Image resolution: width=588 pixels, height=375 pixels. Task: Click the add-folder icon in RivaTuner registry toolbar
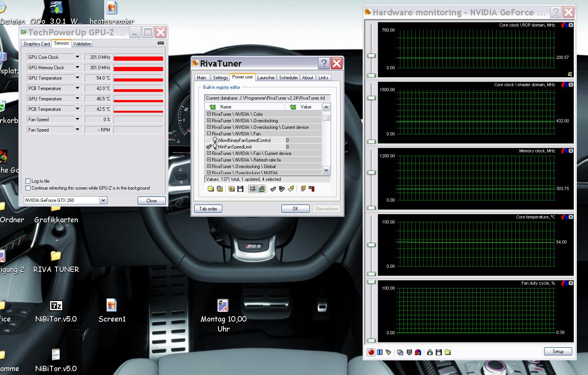232,189
